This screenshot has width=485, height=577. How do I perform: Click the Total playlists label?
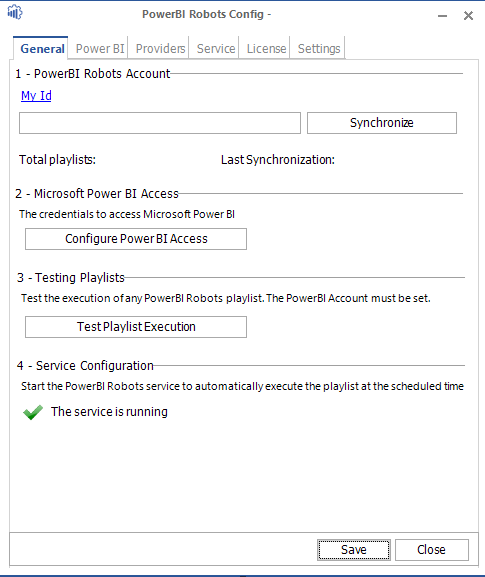[57, 160]
